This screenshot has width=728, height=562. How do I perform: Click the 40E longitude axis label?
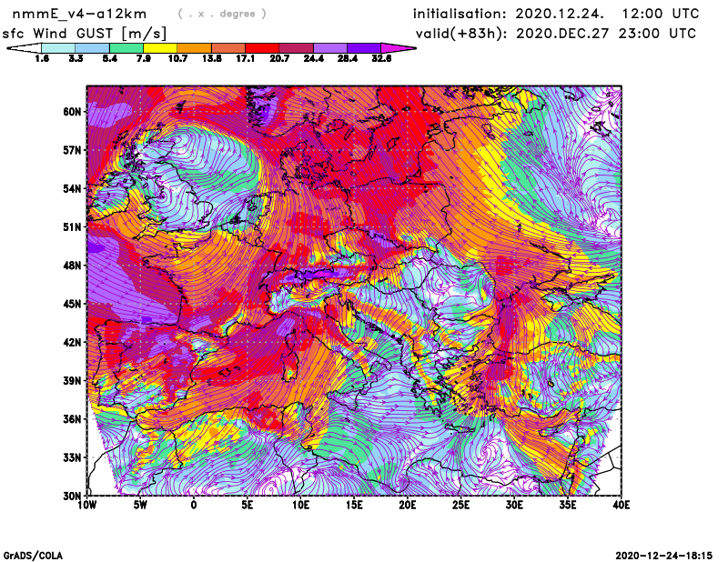tap(622, 504)
